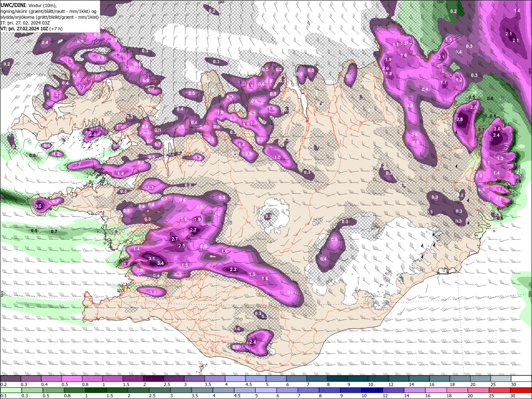This screenshot has width=532, height=399.
Task: Pick the lower-row swatch starting at 25
Action: click(x=500, y=390)
